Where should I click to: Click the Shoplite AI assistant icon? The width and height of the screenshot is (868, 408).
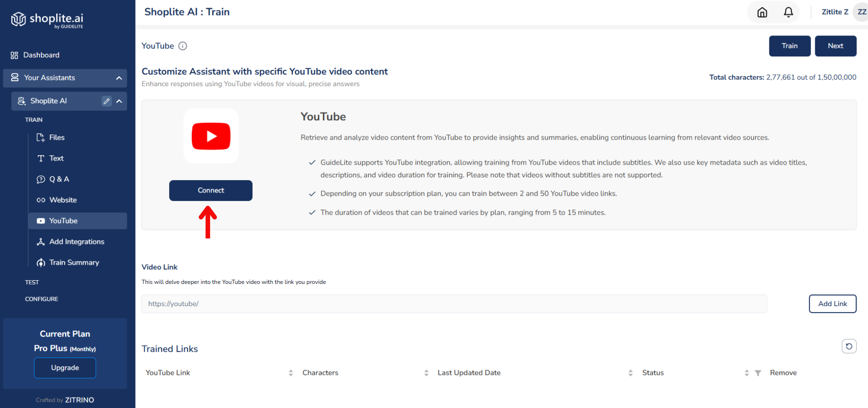21,101
